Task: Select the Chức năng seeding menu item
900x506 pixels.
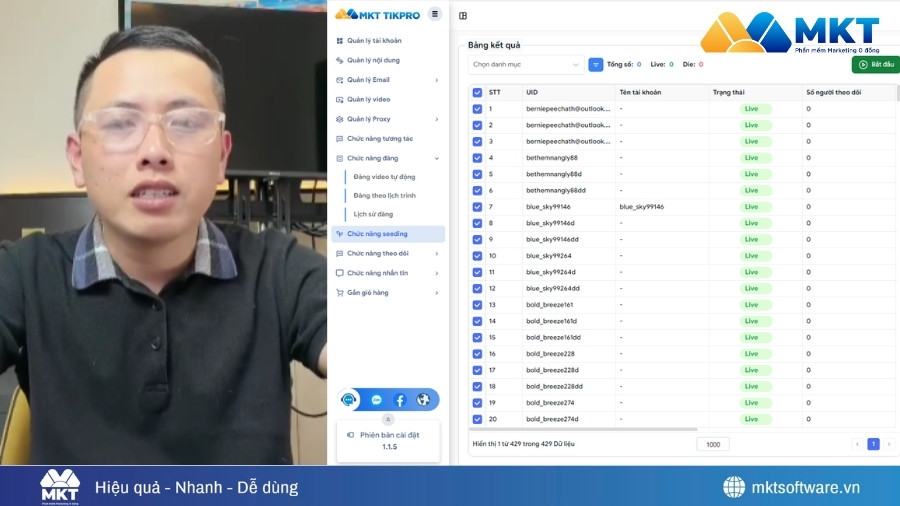Action: (x=388, y=233)
